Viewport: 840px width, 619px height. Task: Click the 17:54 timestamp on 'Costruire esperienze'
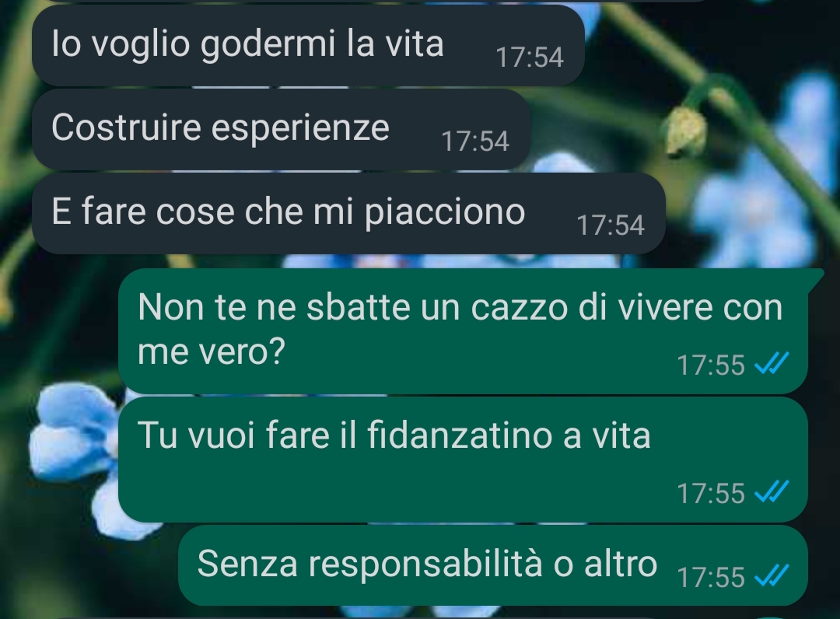[x=474, y=141]
